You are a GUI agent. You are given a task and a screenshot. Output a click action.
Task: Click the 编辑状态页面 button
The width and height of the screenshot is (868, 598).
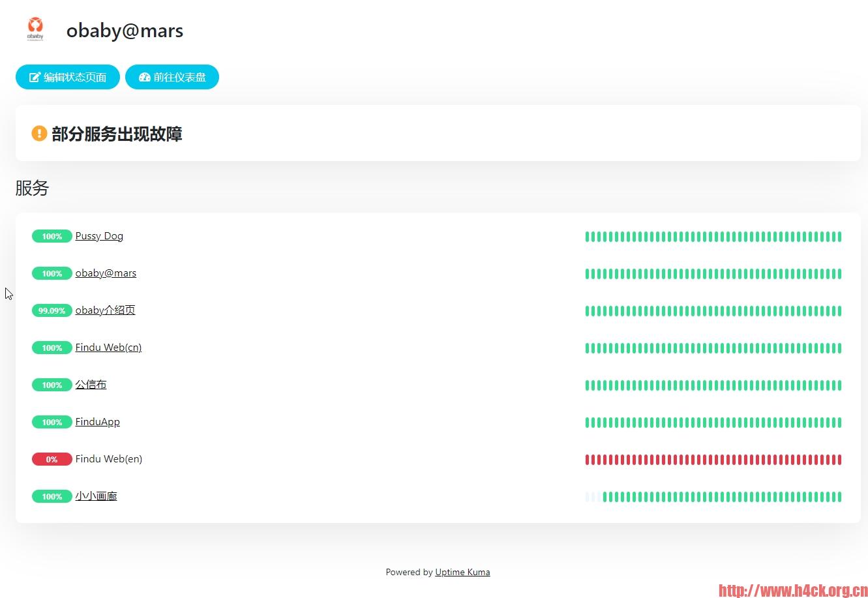coord(67,77)
